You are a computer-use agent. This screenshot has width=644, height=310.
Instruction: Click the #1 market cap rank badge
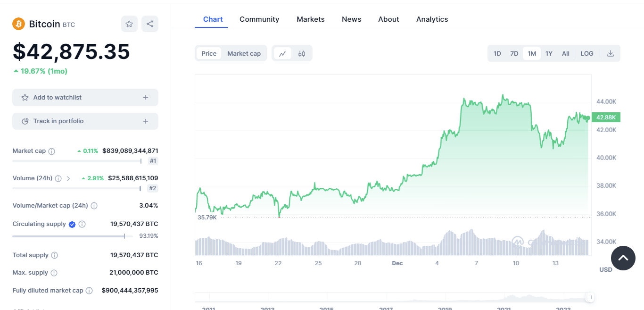pyautogui.click(x=153, y=161)
